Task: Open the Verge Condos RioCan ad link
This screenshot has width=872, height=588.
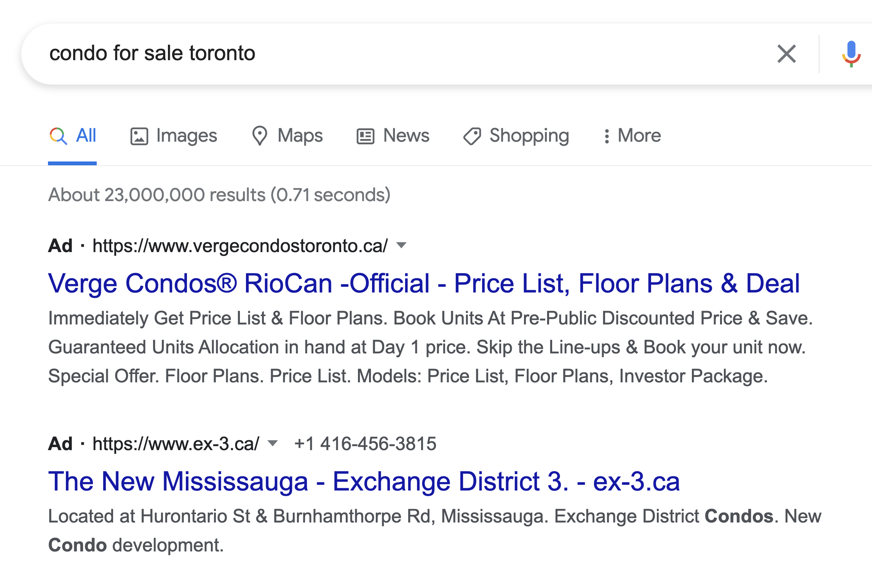Action: coord(423,283)
